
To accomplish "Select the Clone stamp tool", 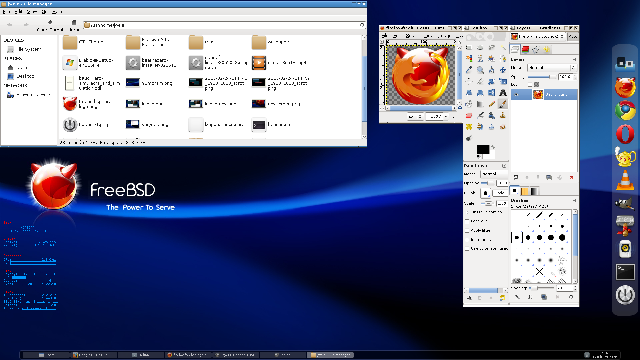I will pos(503,115).
